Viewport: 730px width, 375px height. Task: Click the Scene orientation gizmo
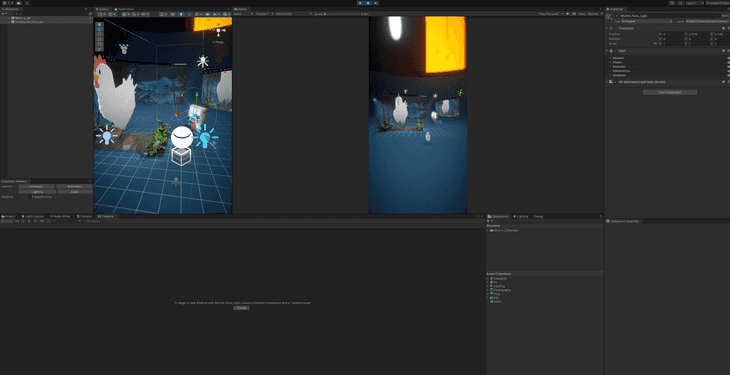click(219, 29)
